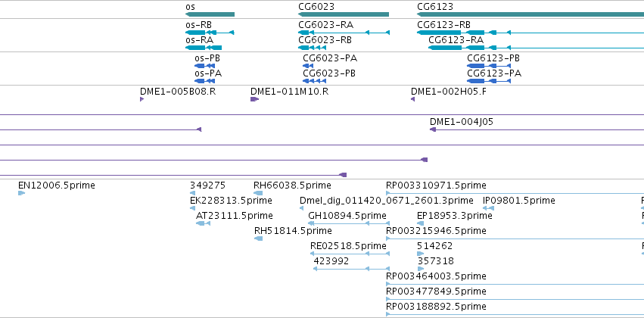This screenshot has height=318, width=644.
Task: Select the os-RB transcript glyph
Action: pyautogui.click(x=210, y=33)
